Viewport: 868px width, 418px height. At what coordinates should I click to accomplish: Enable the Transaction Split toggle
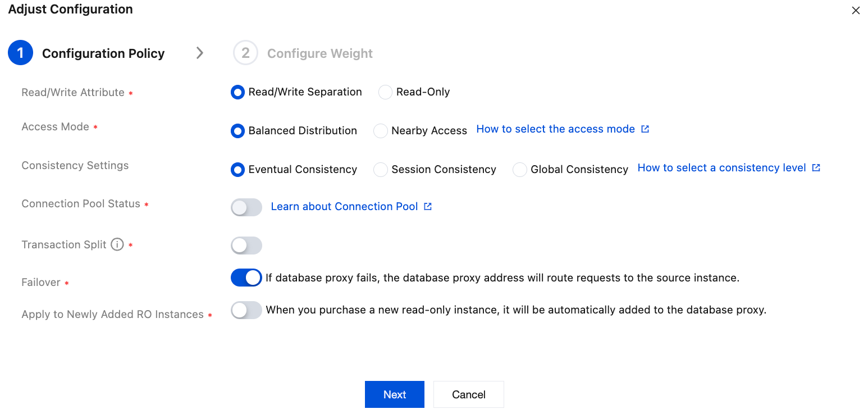point(246,245)
